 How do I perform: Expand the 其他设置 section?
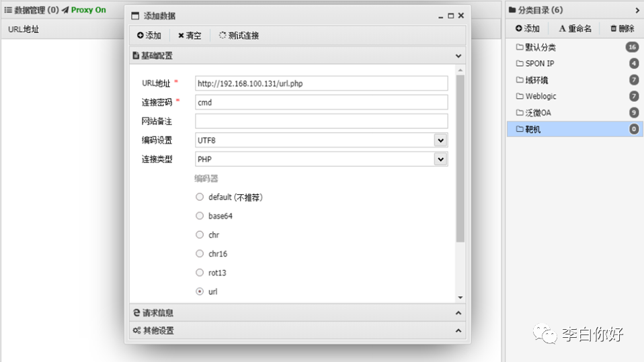(x=458, y=330)
